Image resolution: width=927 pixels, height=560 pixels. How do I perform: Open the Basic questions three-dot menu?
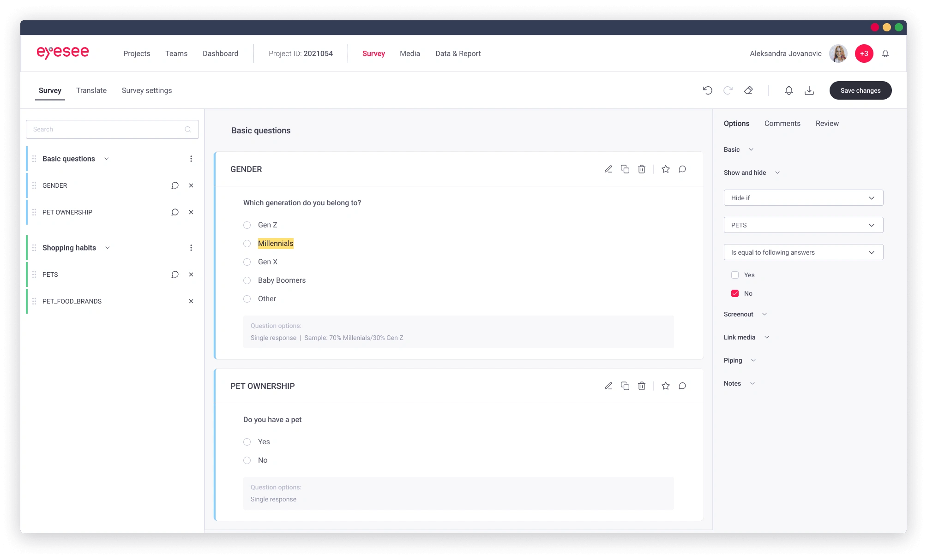coord(191,159)
